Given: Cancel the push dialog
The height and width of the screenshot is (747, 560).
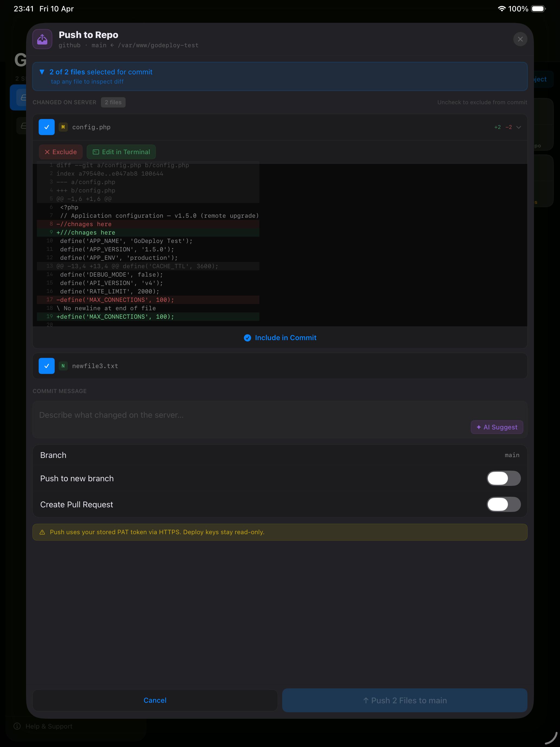Looking at the screenshot, I should (x=155, y=700).
